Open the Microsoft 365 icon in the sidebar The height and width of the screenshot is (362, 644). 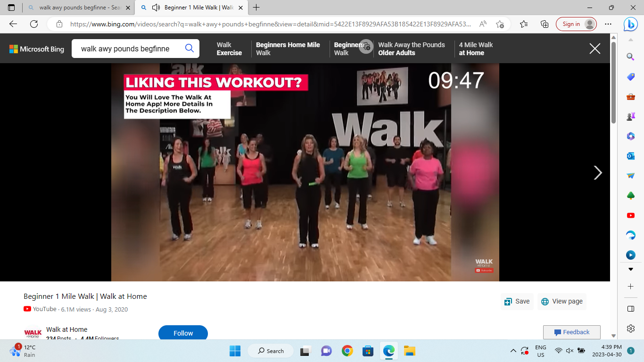tap(630, 136)
